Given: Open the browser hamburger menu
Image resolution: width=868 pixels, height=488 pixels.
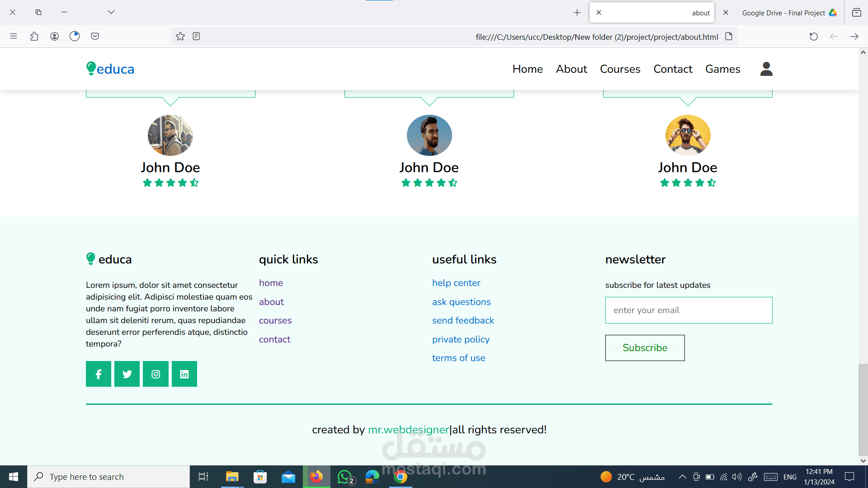Looking at the screenshot, I should coord(14,36).
